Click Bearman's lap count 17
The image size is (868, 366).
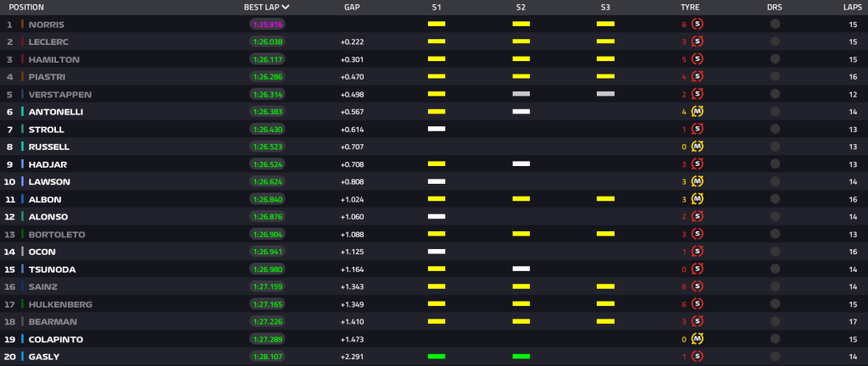click(x=853, y=322)
